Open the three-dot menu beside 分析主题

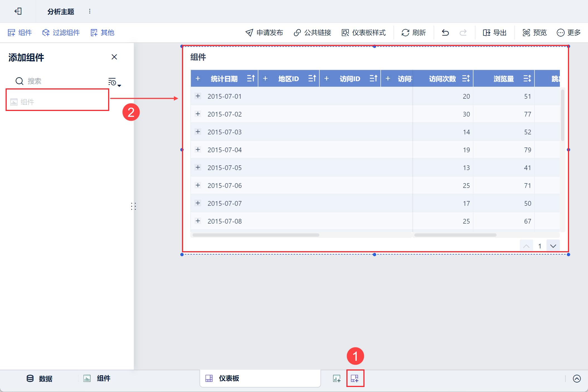pos(90,11)
